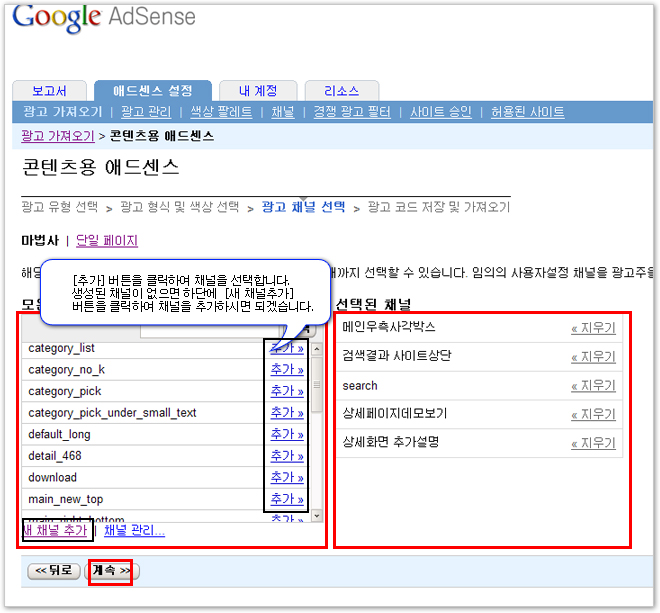Click the 계속 continue button
Screen dimensions: 660x613
pyautogui.click(x=112, y=571)
